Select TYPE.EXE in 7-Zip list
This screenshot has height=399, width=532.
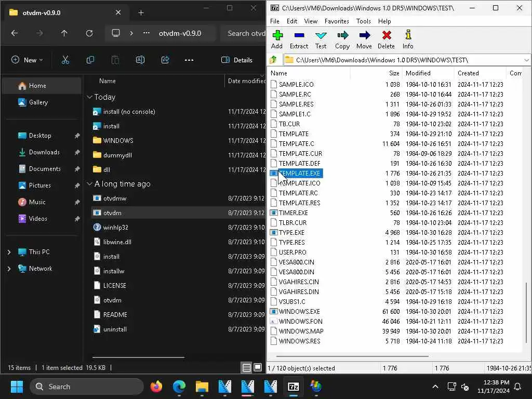pos(291,232)
